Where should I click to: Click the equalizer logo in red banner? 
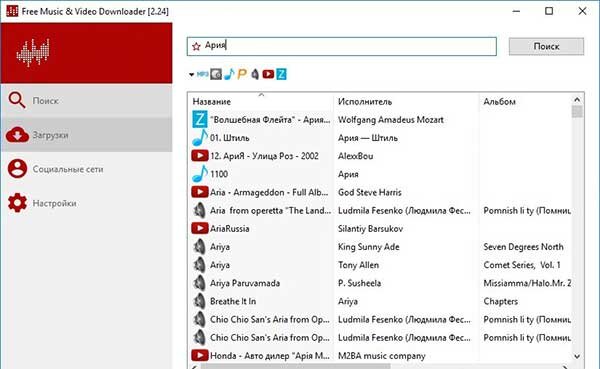(x=33, y=52)
